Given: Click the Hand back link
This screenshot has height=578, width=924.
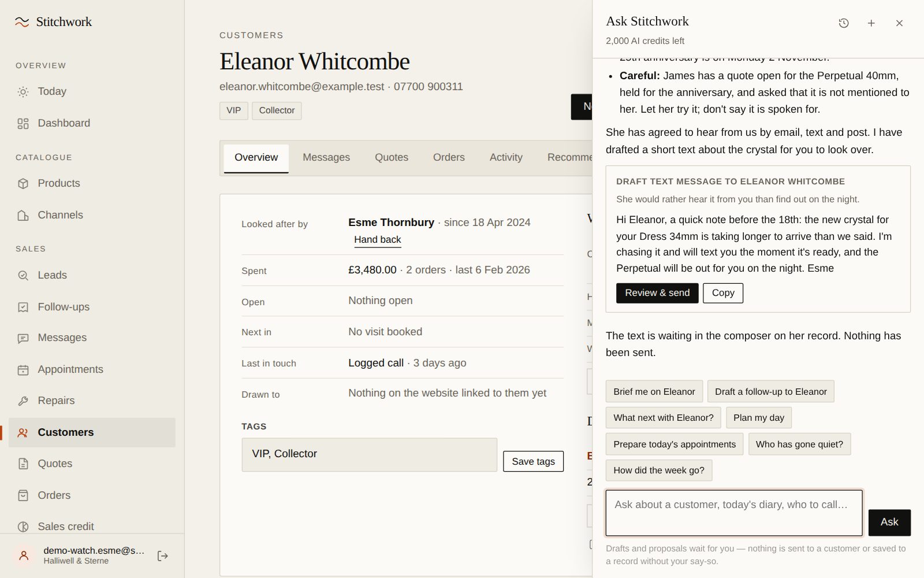Looking at the screenshot, I should 378,240.
